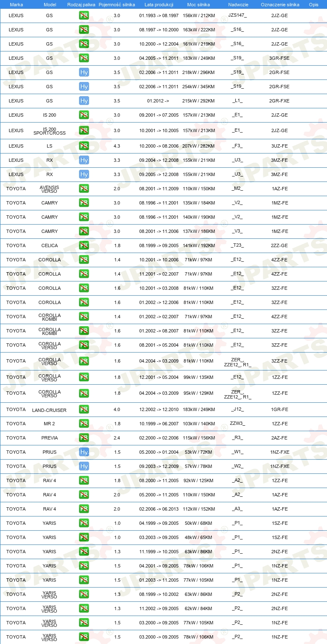Click dates 10.2001 -> 03.2008 cell
The width and height of the screenshot is (327, 644).
tap(159, 288)
